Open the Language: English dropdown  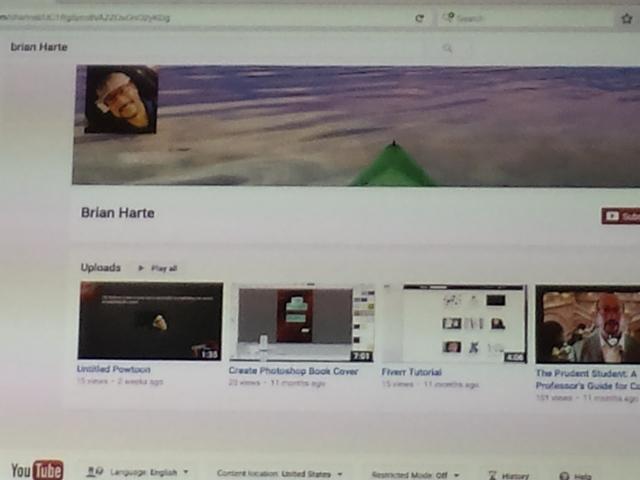[x=138, y=472]
